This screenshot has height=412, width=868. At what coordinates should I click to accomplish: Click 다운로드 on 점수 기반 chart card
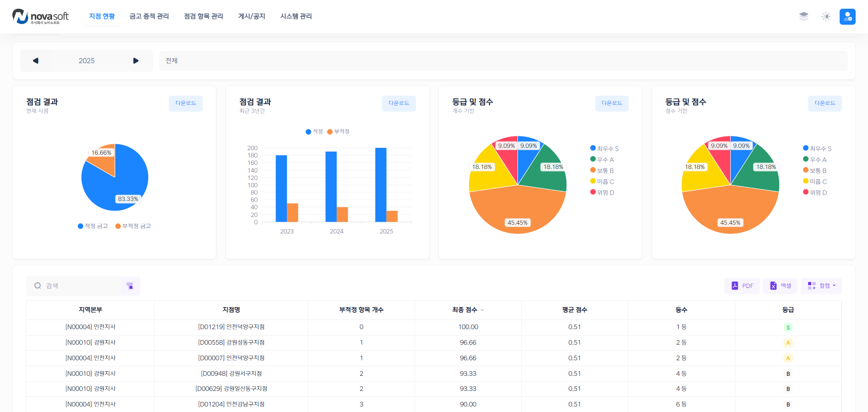point(825,103)
